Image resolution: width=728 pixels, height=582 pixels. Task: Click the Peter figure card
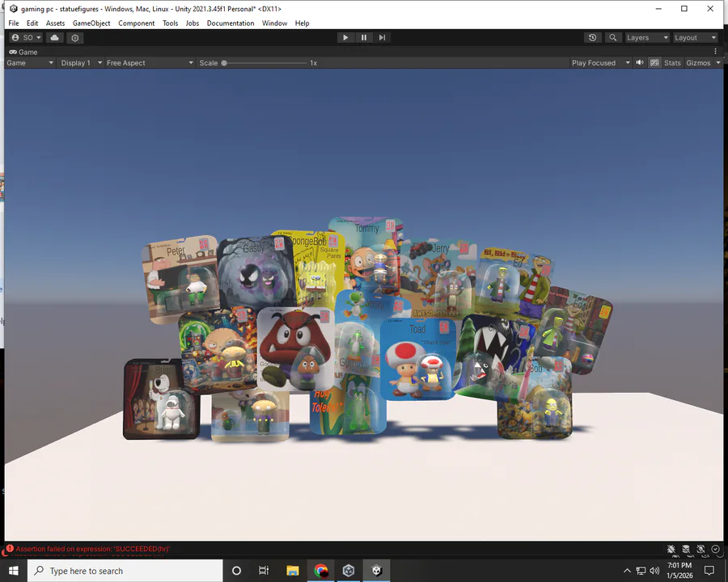point(181,278)
